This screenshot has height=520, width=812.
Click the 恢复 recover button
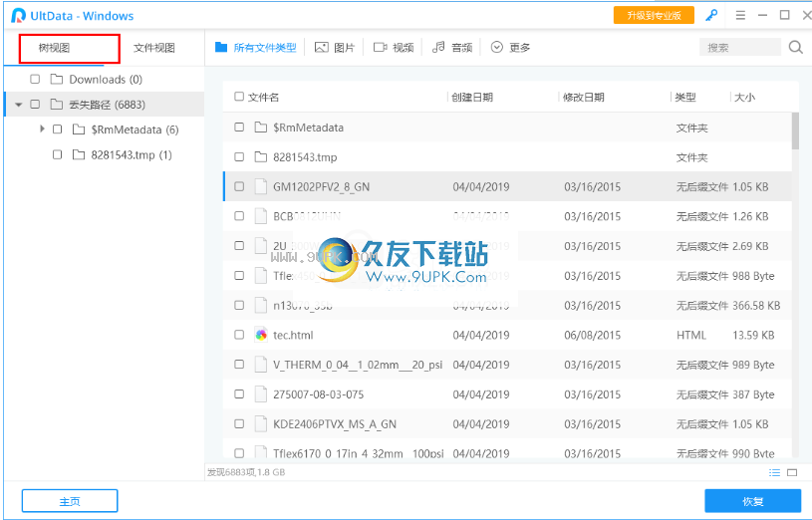(x=753, y=501)
